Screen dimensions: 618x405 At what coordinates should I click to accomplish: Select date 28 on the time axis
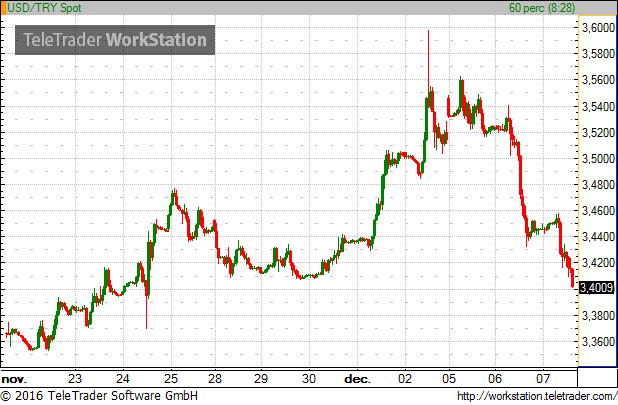coord(215,379)
